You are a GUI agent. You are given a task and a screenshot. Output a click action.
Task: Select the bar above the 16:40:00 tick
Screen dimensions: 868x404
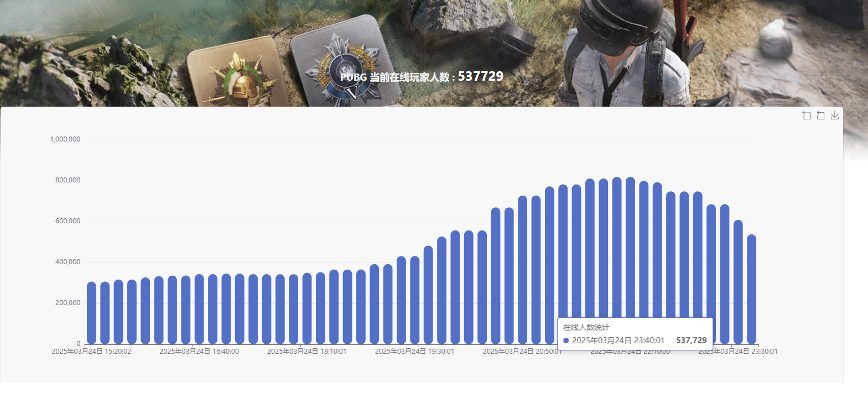(x=199, y=309)
